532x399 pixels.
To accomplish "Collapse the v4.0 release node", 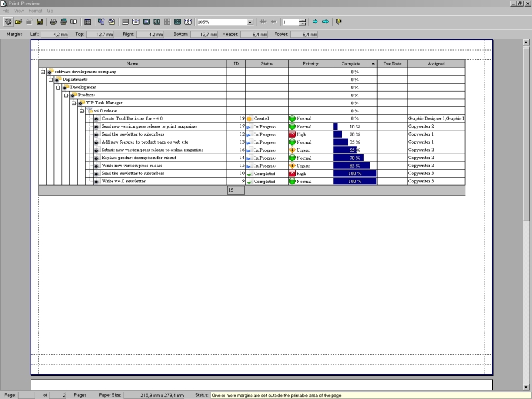I will [81, 111].
